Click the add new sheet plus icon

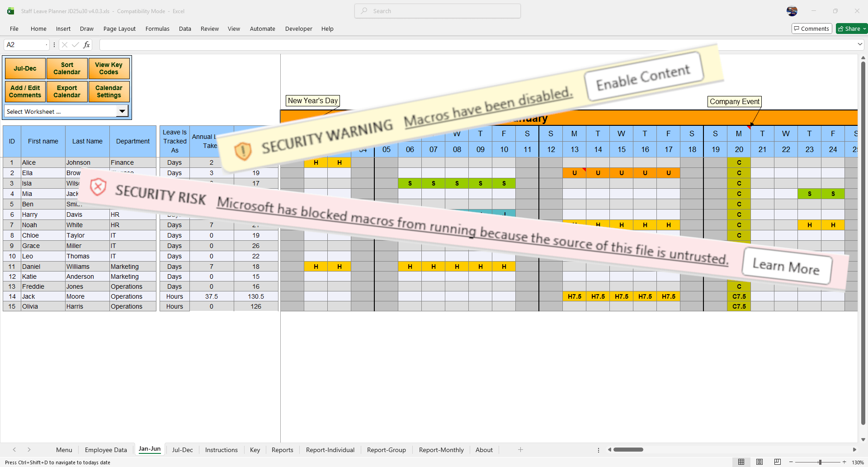point(520,450)
